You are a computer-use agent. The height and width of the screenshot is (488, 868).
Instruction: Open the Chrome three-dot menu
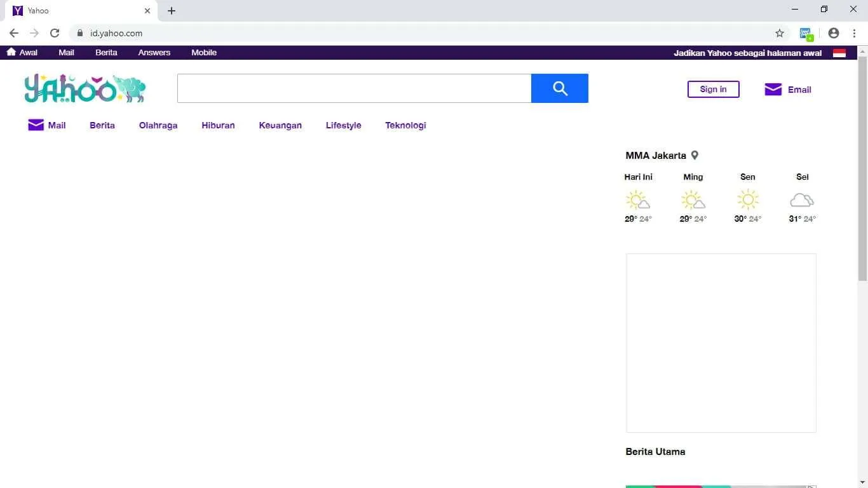tap(854, 33)
